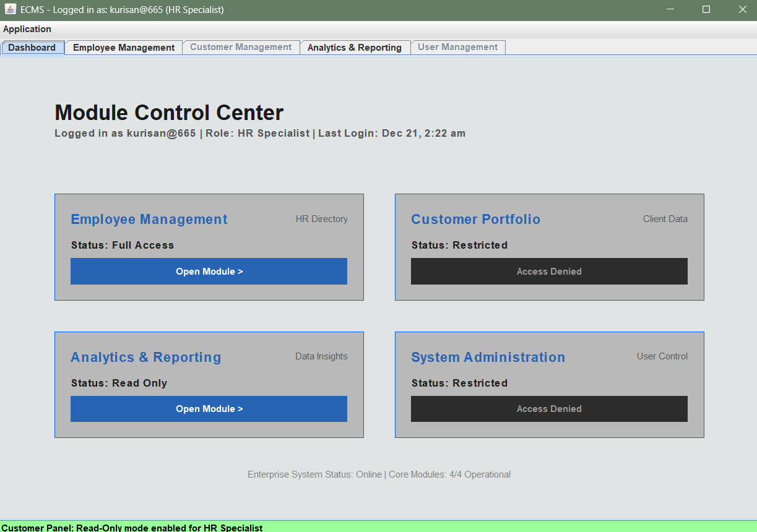Click the Java application icon in the title bar

click(x=9, y=9)
